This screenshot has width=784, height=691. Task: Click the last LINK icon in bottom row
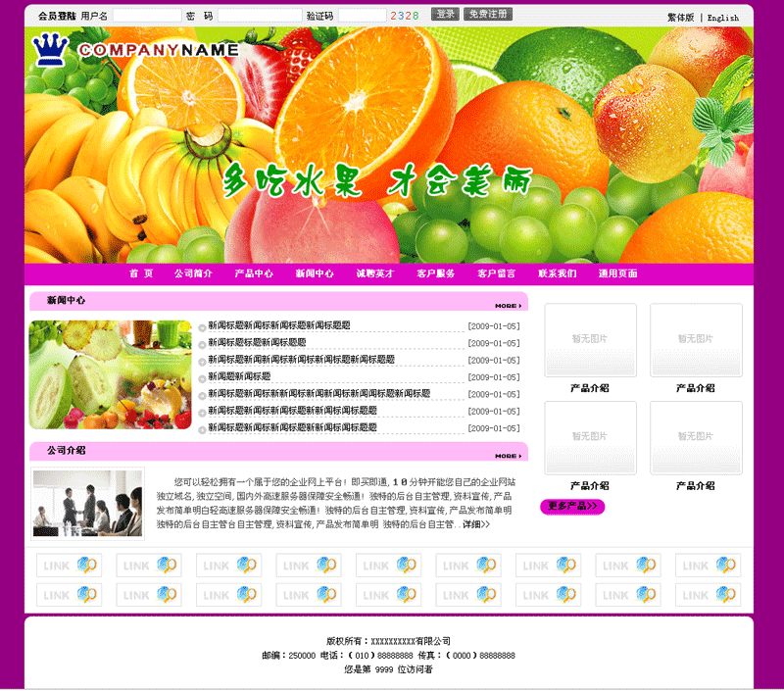(x=708, y=595)
